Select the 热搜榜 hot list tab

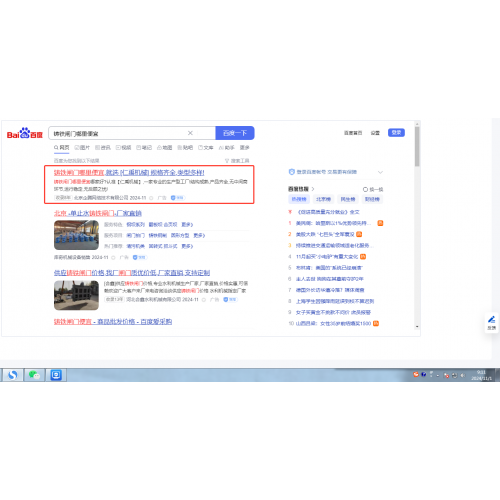point(299,199)
